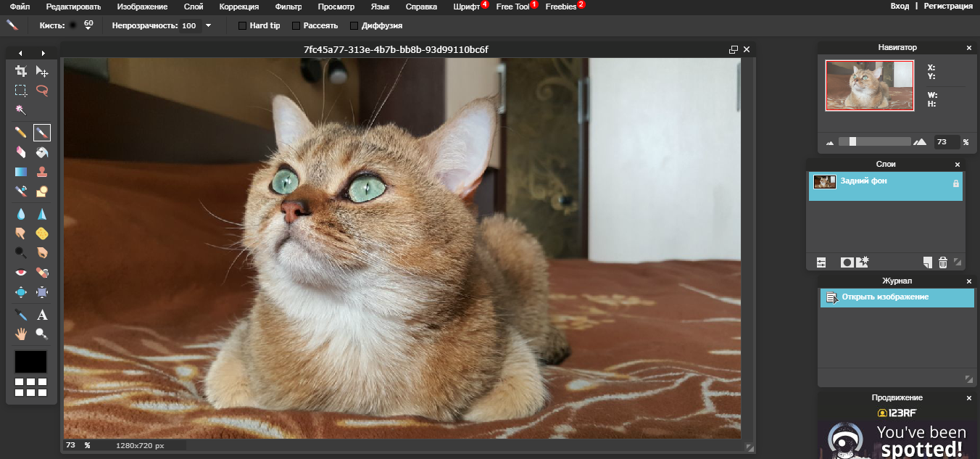Image resolution: width=980 pixels, height=459 pixels.
Task: Create a new layer in Layers panel
Action: 926,262
